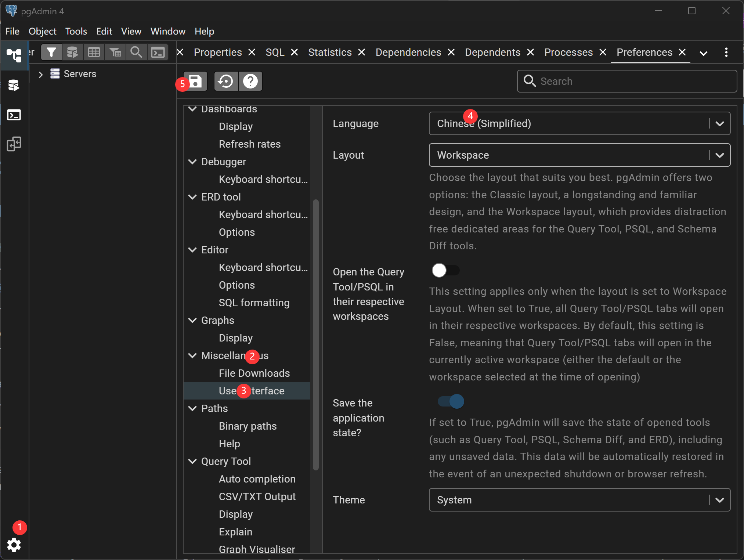
Task: Open the Query Tool workspace in the sidebar
Action: 14,86
